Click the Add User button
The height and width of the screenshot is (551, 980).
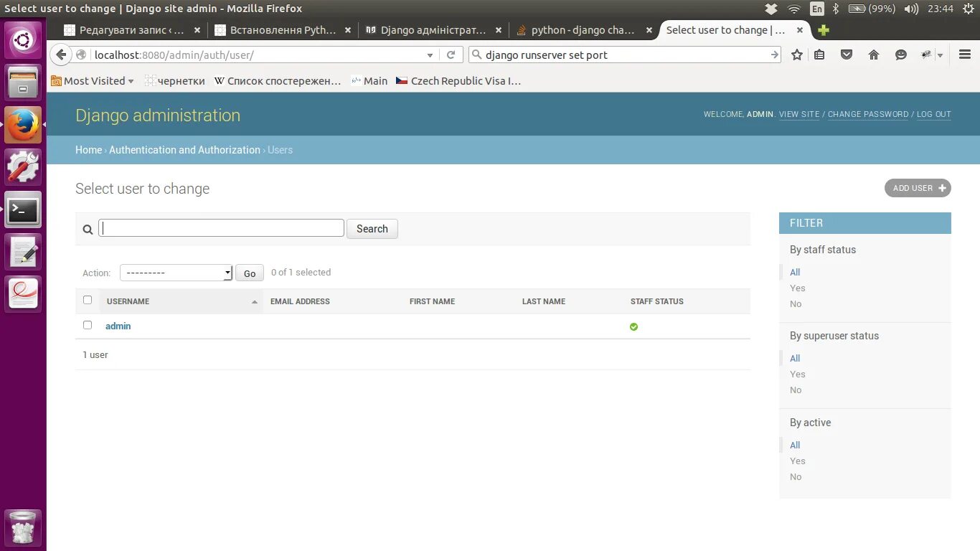(918, 188)
